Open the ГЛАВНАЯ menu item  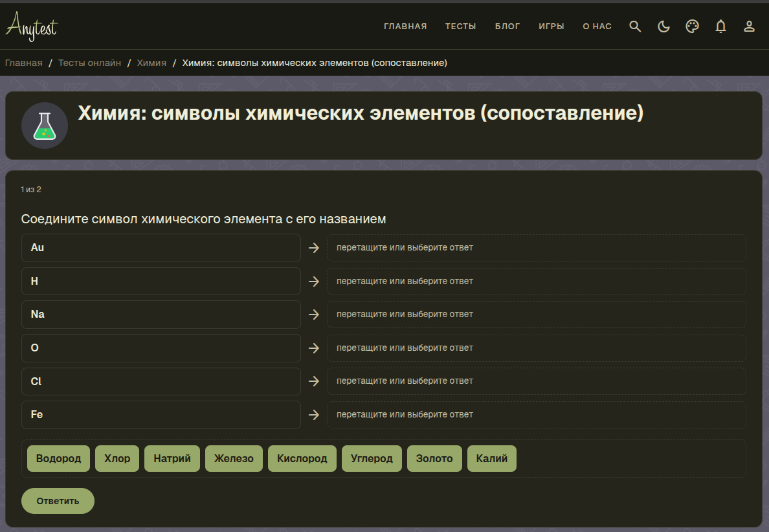(x=405, y=27)
